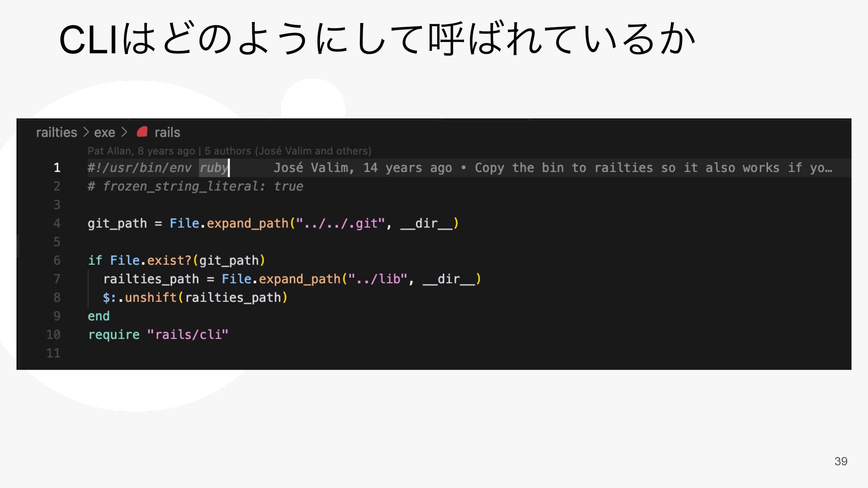
Task: Click the string "../lib" on line 7
Action: tap(377, 279)
